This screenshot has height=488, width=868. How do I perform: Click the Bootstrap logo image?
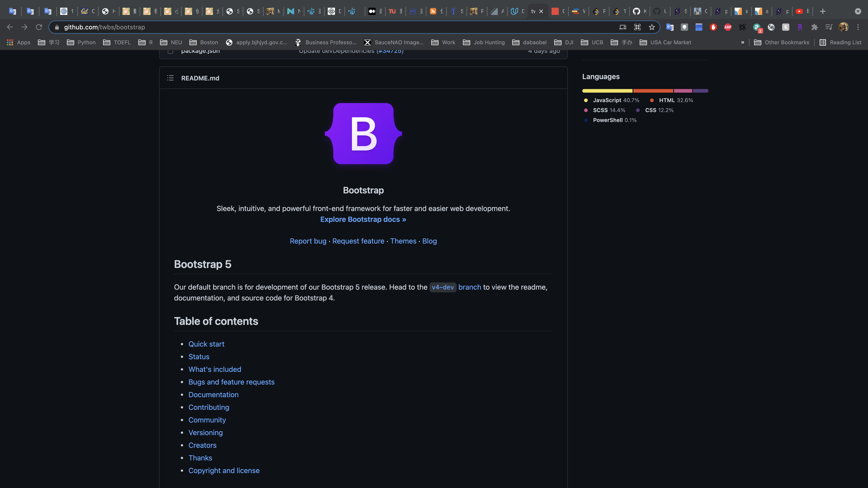[x=363, y=134]
